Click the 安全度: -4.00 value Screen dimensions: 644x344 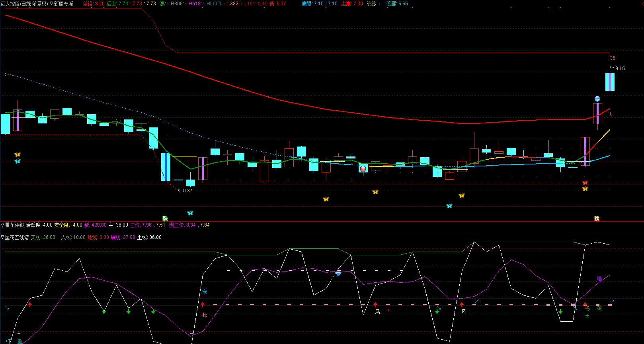coord(68,225)
